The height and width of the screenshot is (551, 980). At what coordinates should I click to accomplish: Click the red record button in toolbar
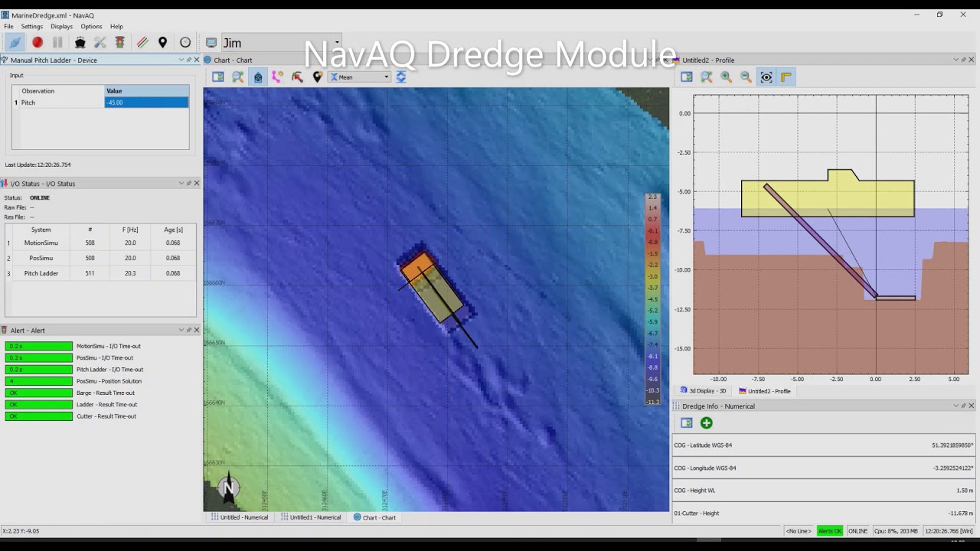coord(37,43)
